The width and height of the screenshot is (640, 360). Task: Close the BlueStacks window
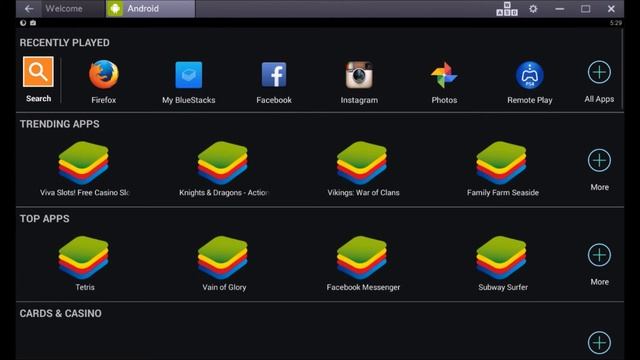[x=611, y=9]
